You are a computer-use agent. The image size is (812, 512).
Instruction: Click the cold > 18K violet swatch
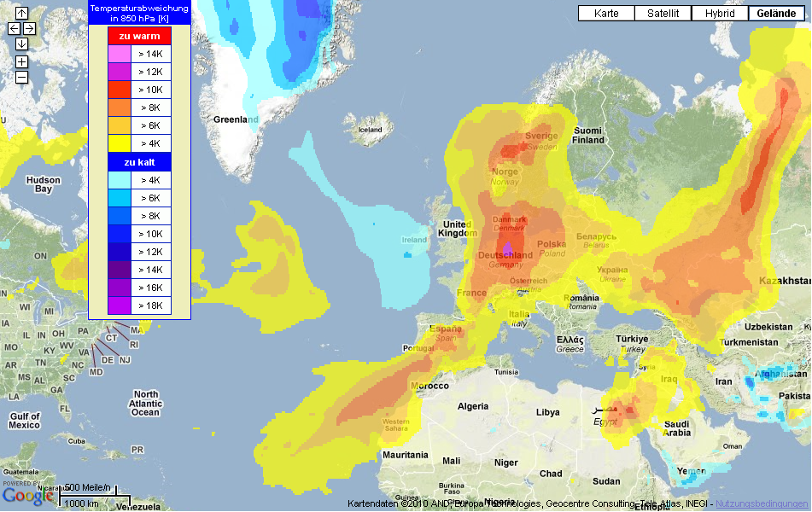click(119, 305)
